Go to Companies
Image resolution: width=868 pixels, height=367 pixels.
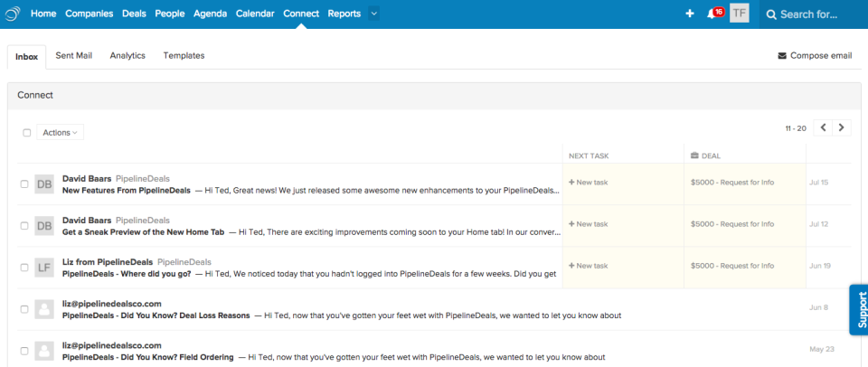point(90,14)
